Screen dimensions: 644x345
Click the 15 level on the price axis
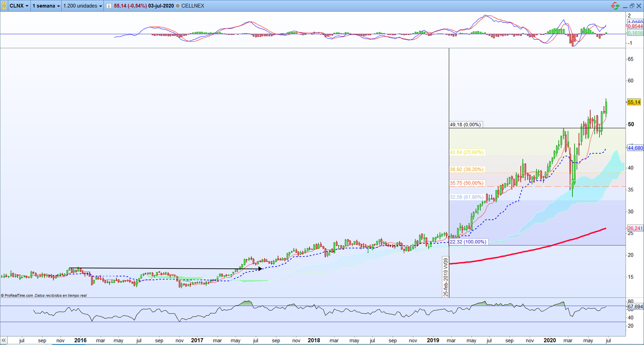point(631,277)
